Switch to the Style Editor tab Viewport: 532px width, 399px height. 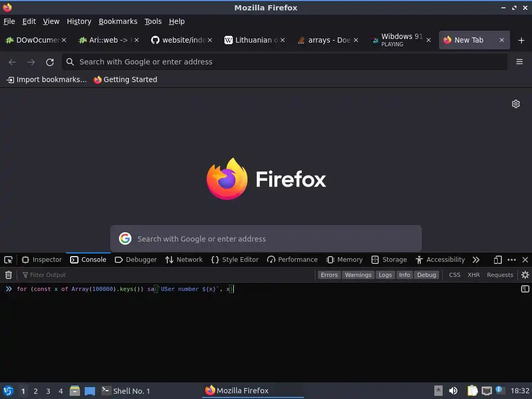tap(235, 260)
